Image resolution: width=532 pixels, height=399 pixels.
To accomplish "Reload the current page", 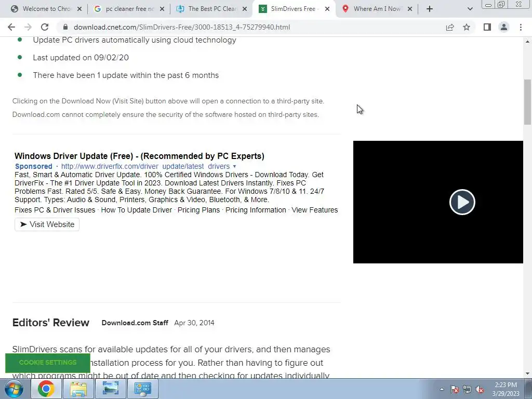I will click(45, 27).
